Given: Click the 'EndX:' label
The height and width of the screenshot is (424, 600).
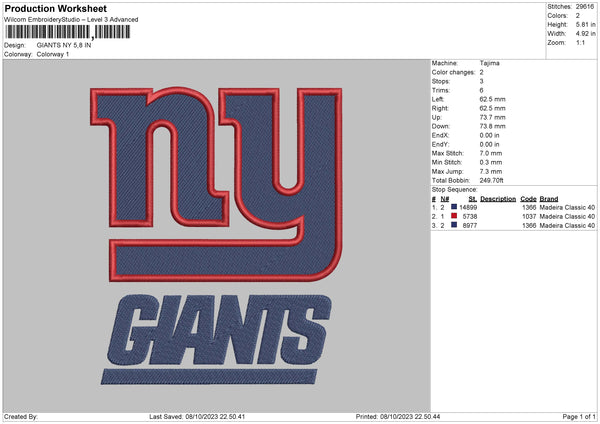Looking at the screenshot, I should (440, 135).
